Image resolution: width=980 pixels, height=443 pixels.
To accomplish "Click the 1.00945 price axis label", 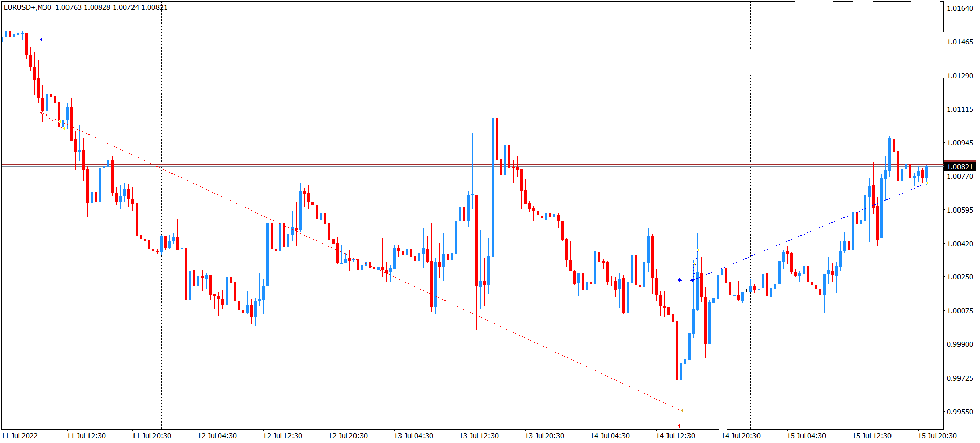I will 960,143.
